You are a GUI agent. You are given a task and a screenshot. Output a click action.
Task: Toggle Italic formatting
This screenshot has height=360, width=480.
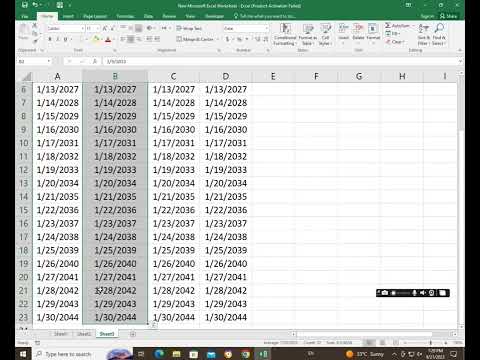tap(58, 39)
